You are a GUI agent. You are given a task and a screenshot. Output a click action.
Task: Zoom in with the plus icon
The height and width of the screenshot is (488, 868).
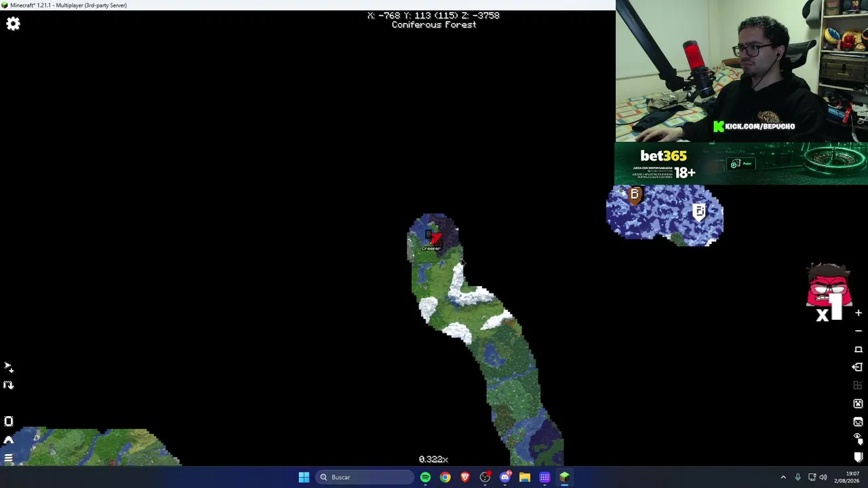pos(858,313)
